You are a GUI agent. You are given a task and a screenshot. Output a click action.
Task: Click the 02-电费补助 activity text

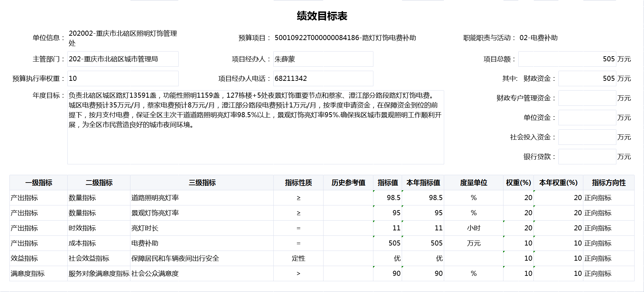tap(539, 38)
